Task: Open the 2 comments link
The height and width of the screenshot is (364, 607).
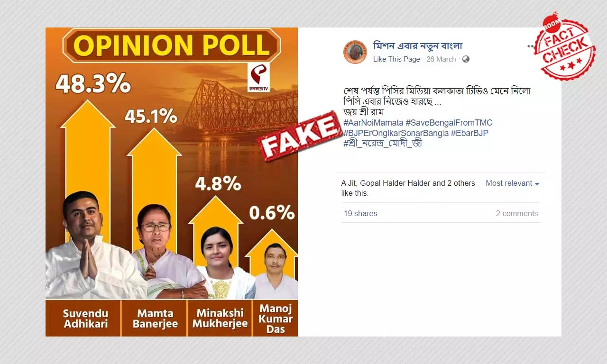Action: [517, 214]
